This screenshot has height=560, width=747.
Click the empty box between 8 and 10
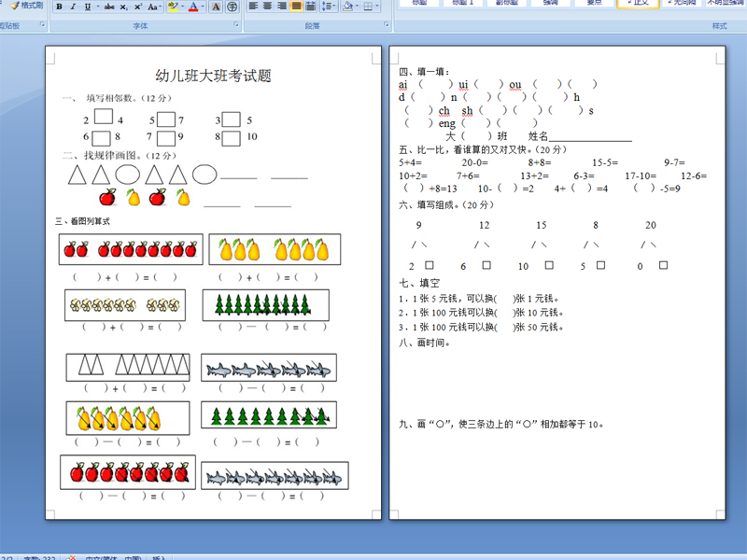(x=231, y=138)
